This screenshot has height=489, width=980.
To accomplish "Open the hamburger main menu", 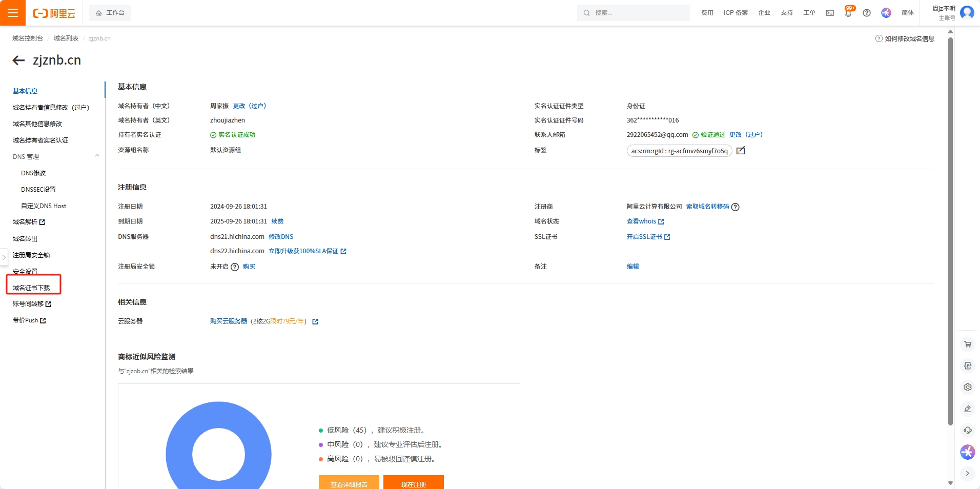I will (x=13, y=13).
